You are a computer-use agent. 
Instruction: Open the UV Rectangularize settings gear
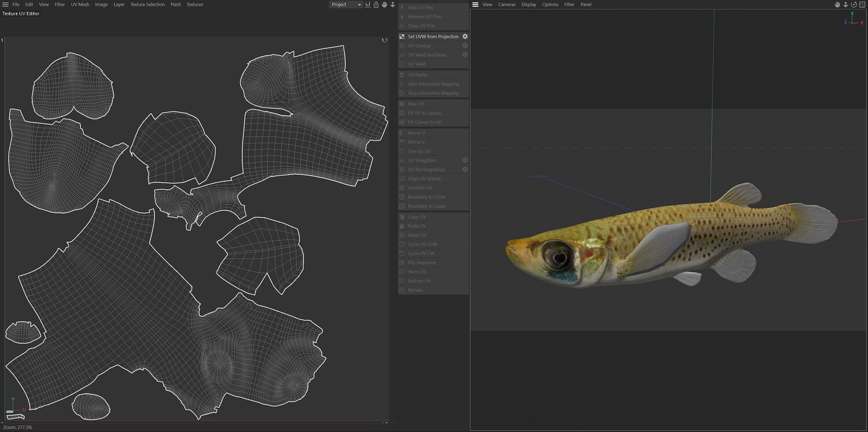coord(465,169)
